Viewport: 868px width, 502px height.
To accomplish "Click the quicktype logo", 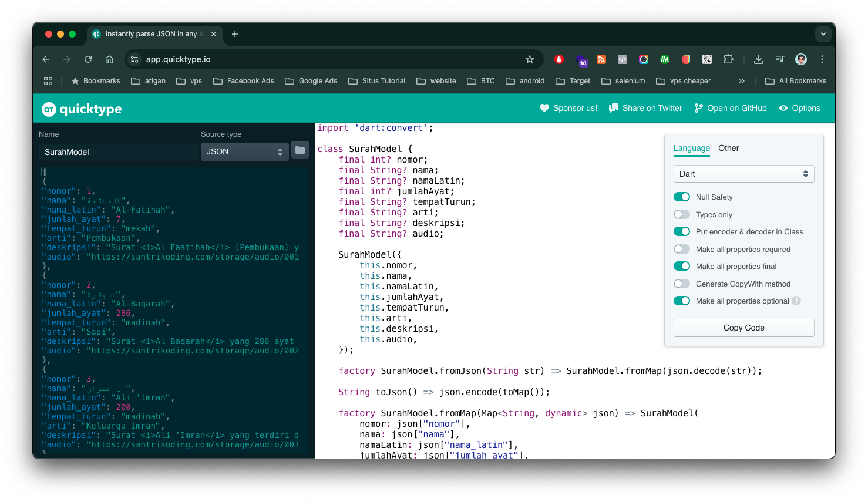I will pos(82,109).
